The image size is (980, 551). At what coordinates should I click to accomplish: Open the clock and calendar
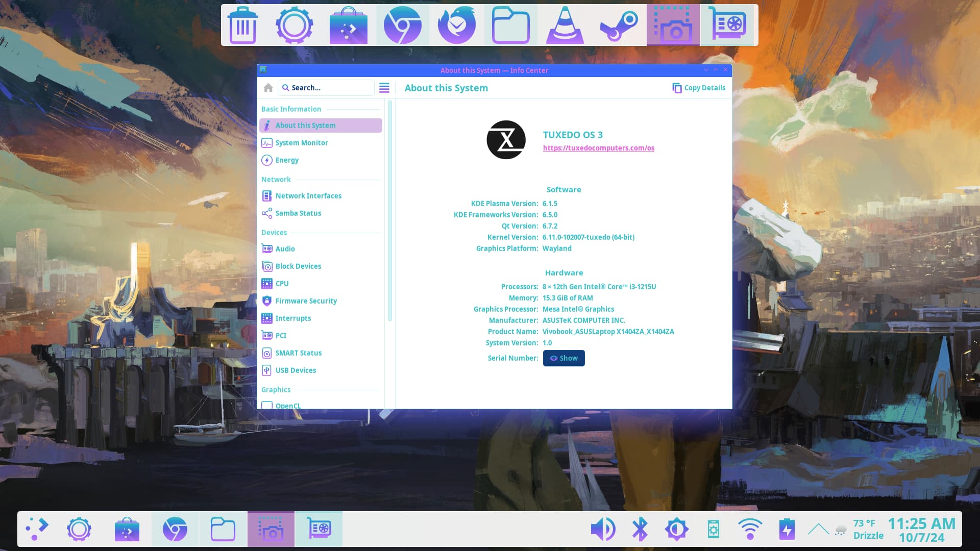tap(922, 530)
